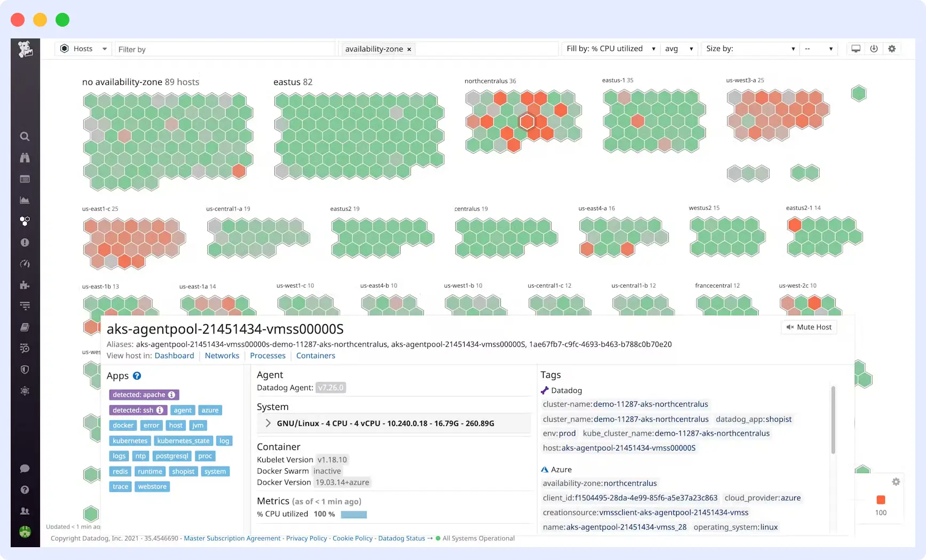The image size is (926, 560).
Task: Click the Filter by input field
Action: [x=224, y=49]
